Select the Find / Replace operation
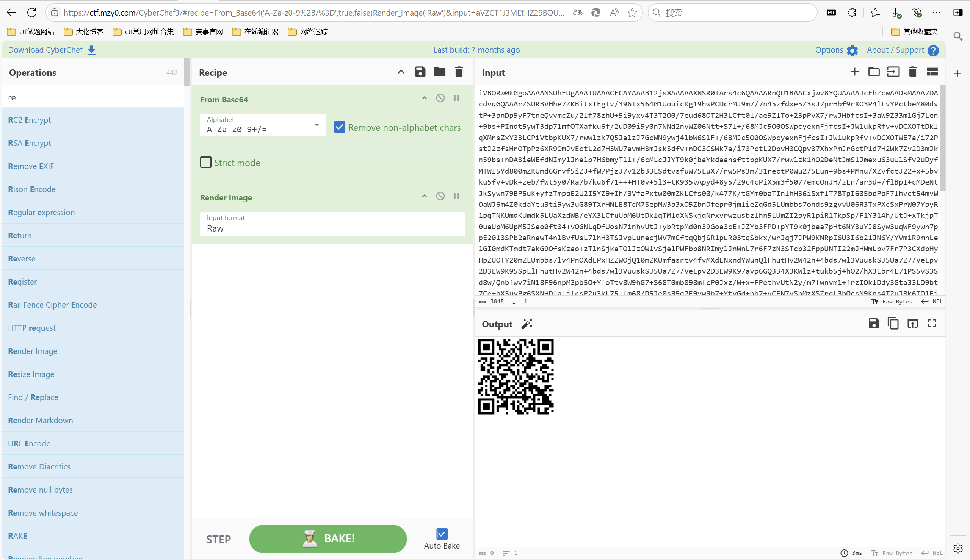 pyautogui.click(x=93, y=397)
